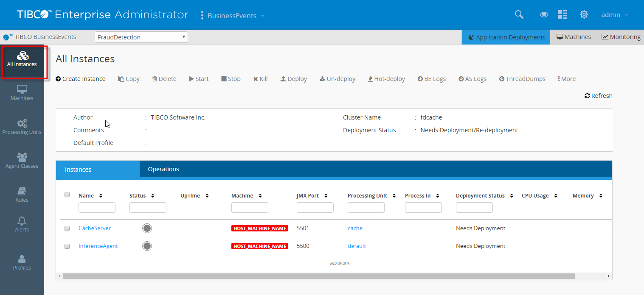Switch to the Machines top tab
The width and height of the screenshot is (644, 295).
(574, 37)
